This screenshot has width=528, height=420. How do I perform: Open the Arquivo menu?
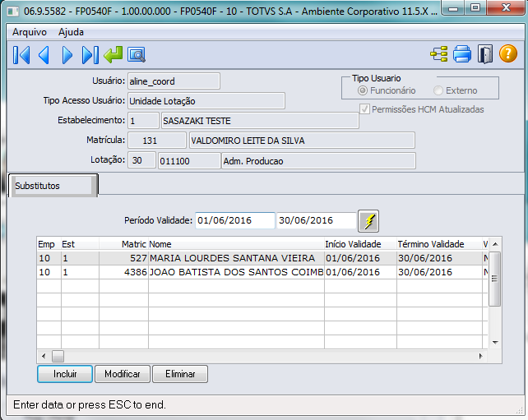[30, 32]
